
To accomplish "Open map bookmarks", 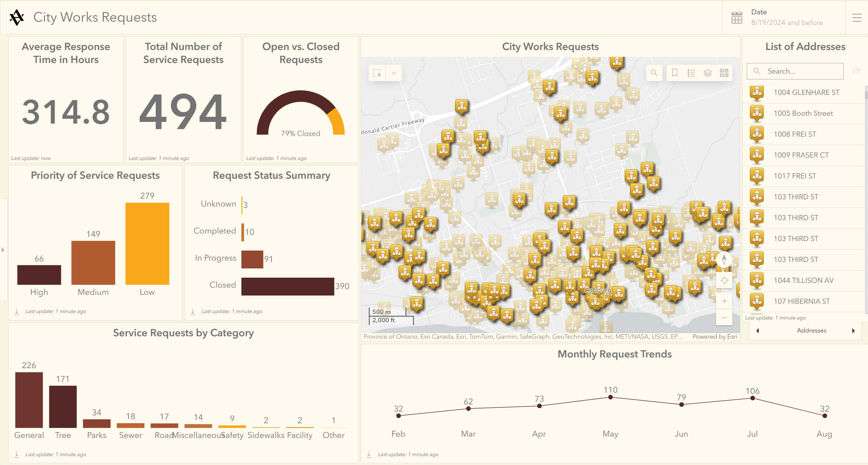I will click(675, 73).
